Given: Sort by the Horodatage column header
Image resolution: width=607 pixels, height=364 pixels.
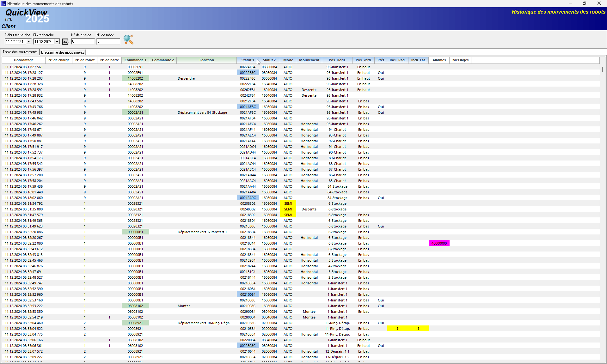Looking at the screenshot, I should coord(24,60).
